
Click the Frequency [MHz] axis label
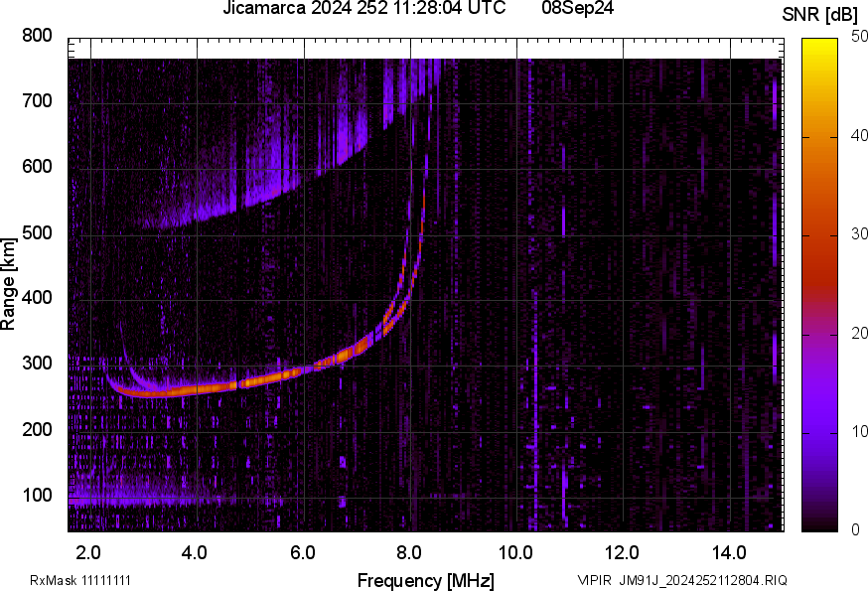(x=425, y=580)
